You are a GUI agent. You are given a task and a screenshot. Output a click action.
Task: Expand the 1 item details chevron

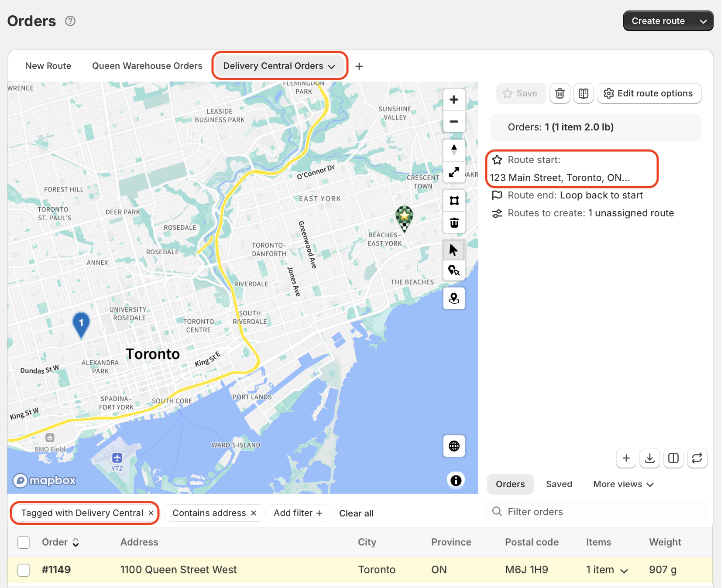click(624, 571)
